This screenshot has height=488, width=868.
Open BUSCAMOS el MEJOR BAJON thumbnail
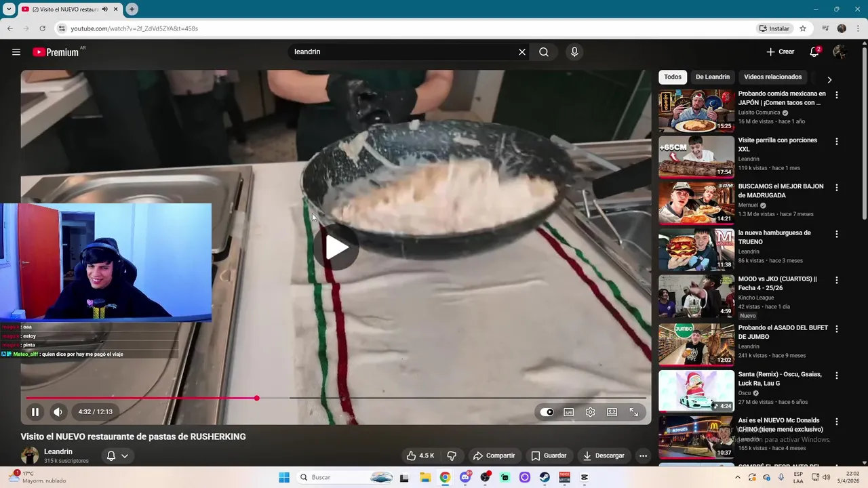tap(696, 203)
